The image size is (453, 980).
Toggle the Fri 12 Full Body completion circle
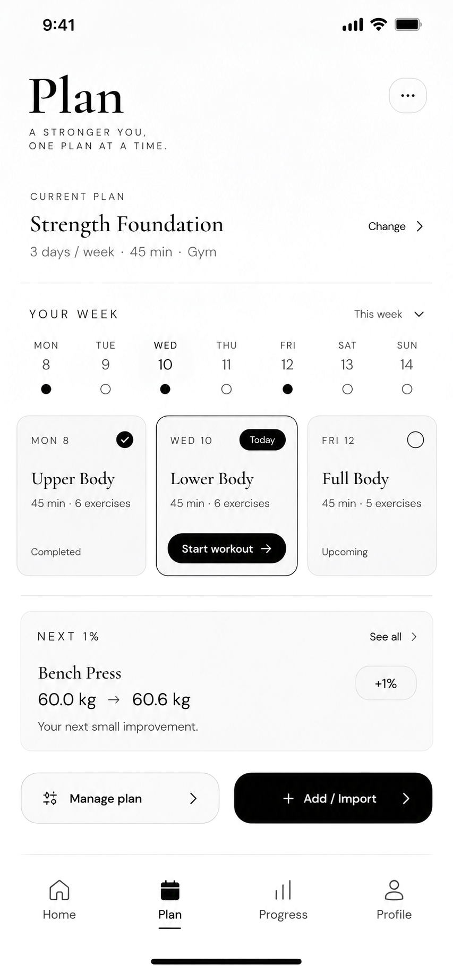(415, 440)
